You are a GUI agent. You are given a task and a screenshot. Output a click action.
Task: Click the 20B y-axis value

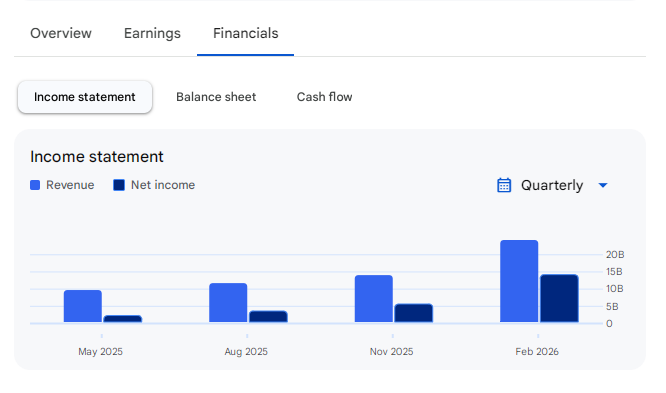click(615, 254)
